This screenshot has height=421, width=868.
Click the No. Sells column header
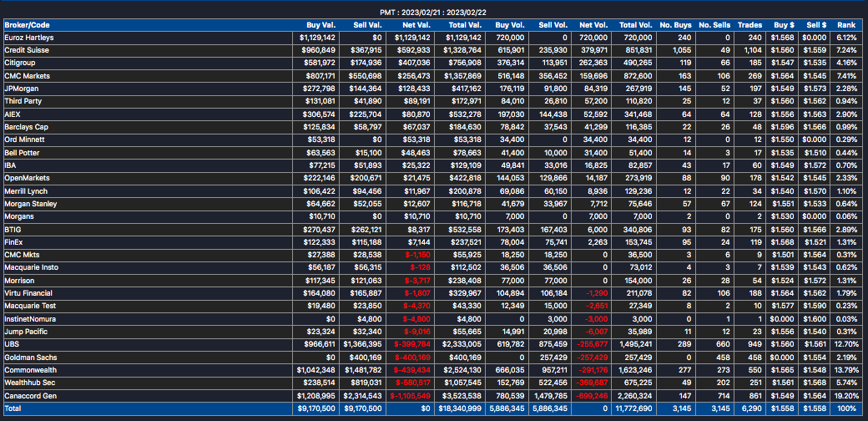714,25
